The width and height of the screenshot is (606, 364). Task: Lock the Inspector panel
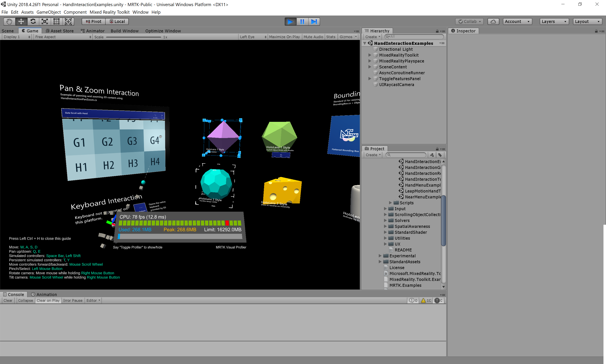596,31
